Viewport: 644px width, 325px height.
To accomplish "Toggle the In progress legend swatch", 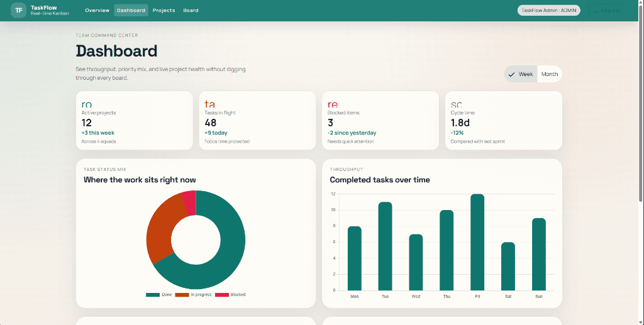I will pyautogui.click(x=182, y=295).
